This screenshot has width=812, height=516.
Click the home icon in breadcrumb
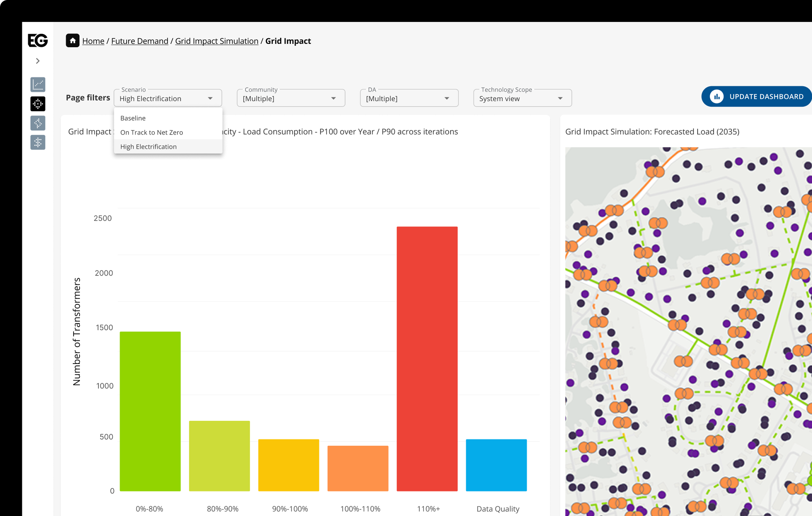(x=72, y=41)
